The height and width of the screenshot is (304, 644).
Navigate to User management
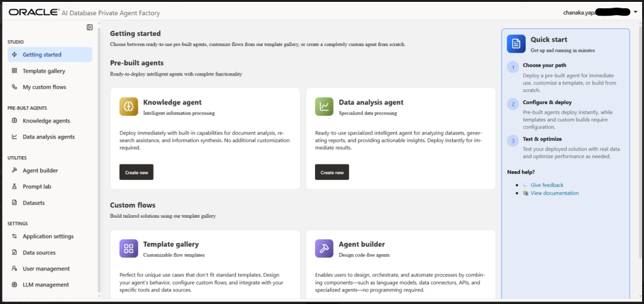click(46, 269)
